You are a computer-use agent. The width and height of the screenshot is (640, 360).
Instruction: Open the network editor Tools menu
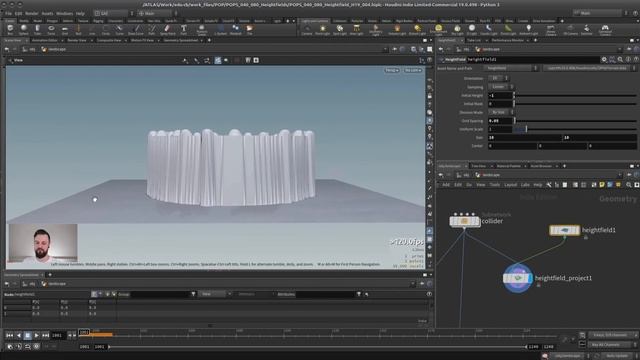(x=494, y=185)
